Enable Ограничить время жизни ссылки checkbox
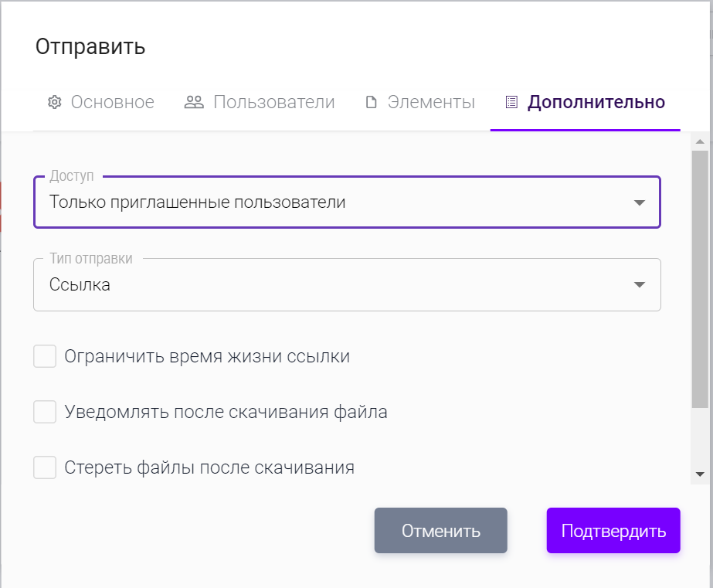The image size is (713, 588). click(x=46, y=356)
